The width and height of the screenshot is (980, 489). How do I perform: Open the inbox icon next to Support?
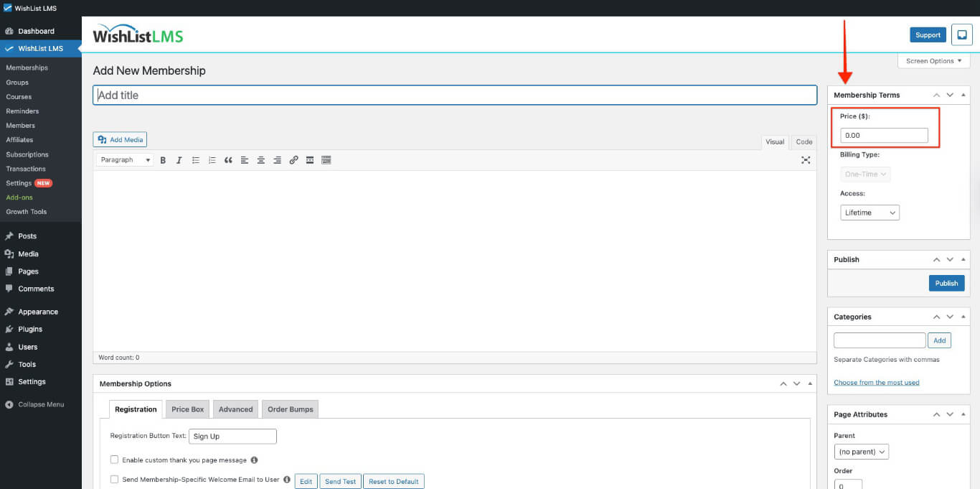961,34
